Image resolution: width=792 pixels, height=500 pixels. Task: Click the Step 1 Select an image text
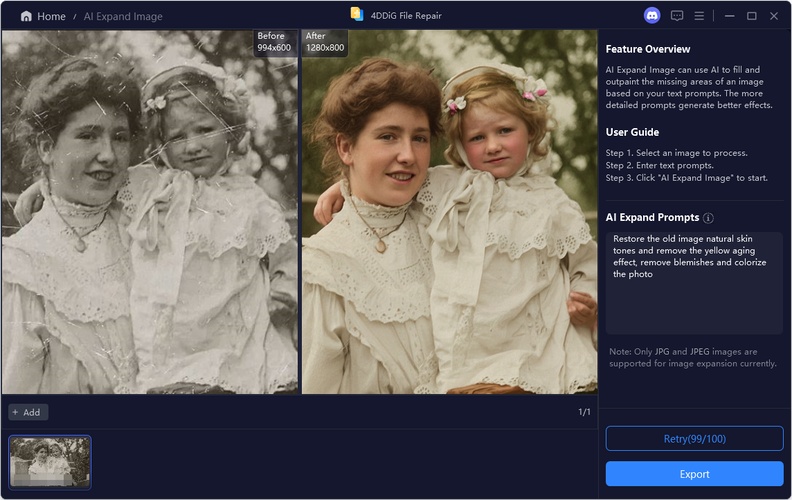click(676, 153)
